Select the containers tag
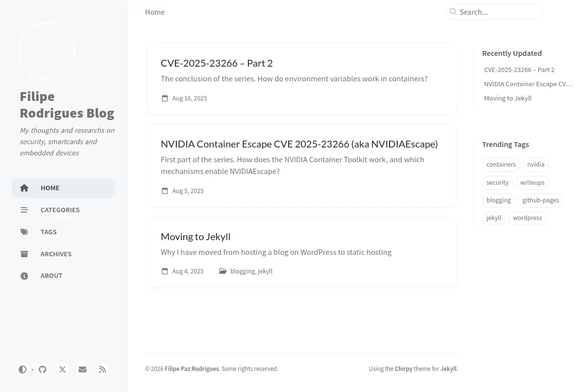 (x=501, y=165)
